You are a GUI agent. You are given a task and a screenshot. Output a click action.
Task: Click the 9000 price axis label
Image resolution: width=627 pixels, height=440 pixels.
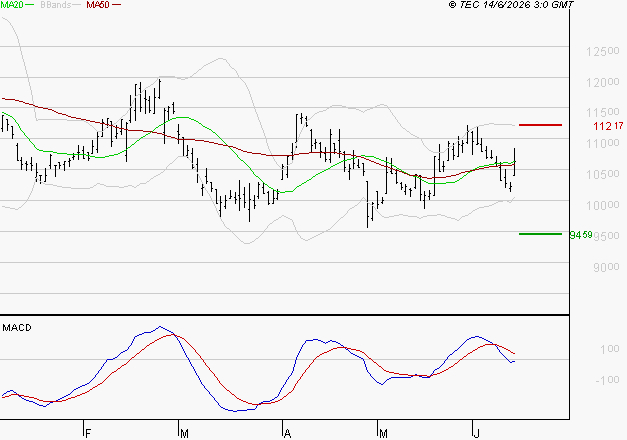coord(606,267)
